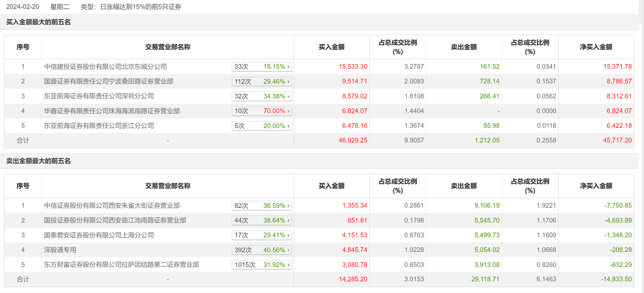This screenshot has width=644, height=293.
Task: Click arrow beside 392次 40.56%
Action: coord(288,250)
